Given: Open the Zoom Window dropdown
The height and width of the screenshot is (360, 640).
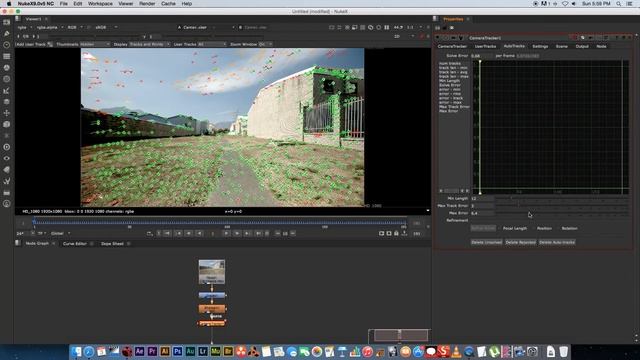Looking at the screenshot, I should point(265,44).
